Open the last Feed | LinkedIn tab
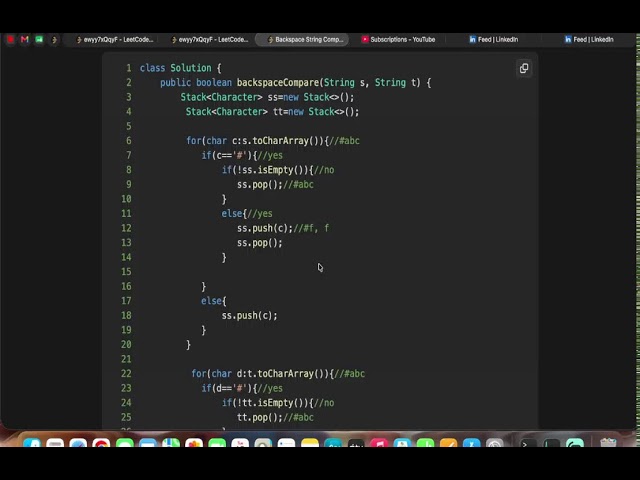This screenshot has width=640, height=480. click(589, 40)
